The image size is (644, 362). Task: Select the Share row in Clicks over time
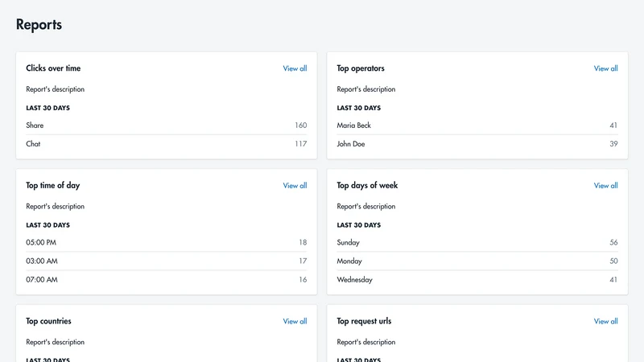click(x=167, y=125)
